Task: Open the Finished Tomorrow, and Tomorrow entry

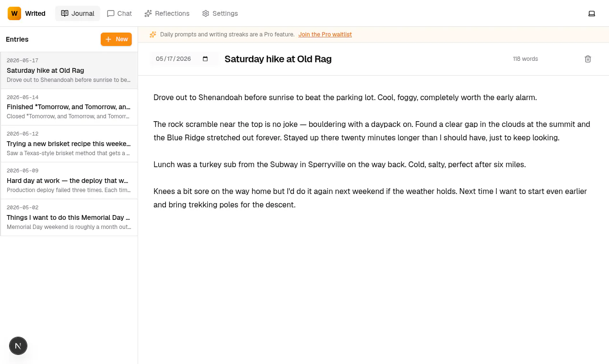Action: [x=69, y=107]
